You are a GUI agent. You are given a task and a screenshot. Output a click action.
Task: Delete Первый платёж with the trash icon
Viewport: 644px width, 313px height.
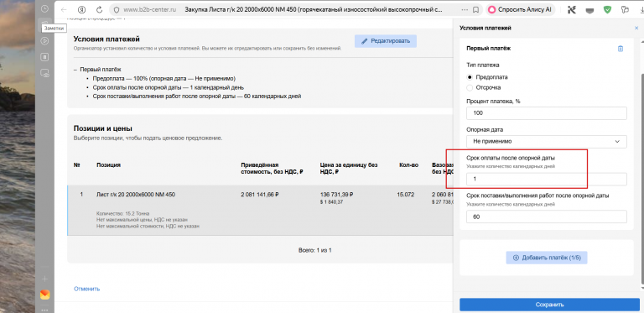[x=621, y=49]
